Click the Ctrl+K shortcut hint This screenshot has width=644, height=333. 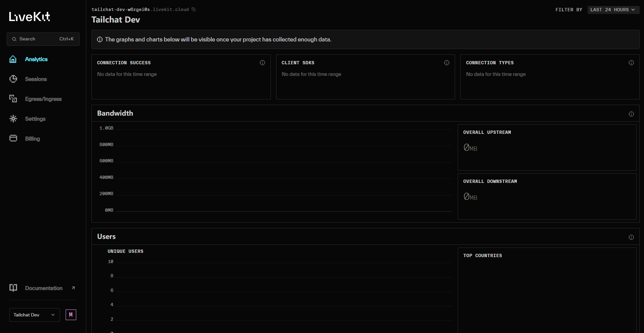click(67, 39)
